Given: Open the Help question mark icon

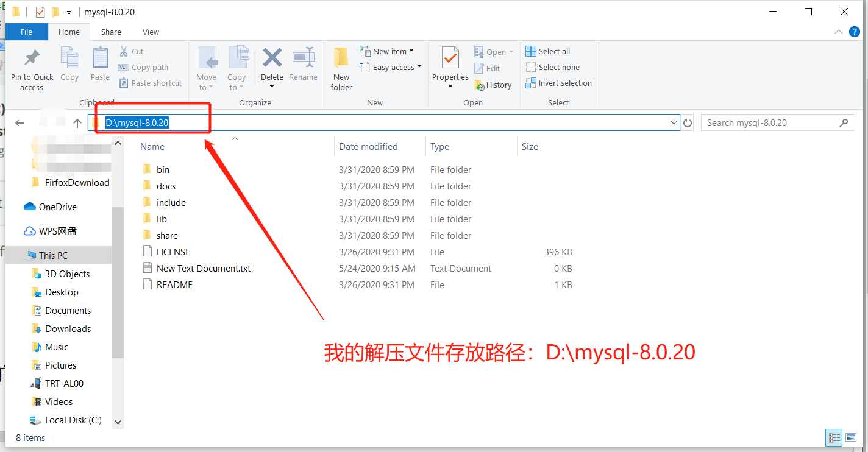Looking at the screenshot, I should 855,32.
